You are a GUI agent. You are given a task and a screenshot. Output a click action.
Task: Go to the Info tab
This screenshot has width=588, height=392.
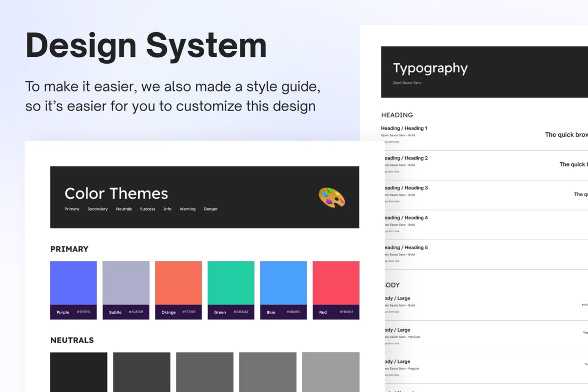167,209
